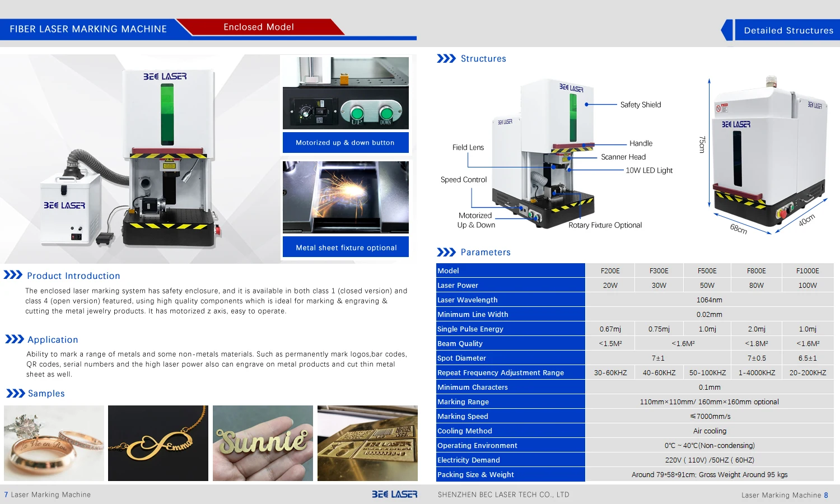840x504 pixels.
Task: Click the Metal sheet fixture optional caption
Action: (x=346, y=248)
